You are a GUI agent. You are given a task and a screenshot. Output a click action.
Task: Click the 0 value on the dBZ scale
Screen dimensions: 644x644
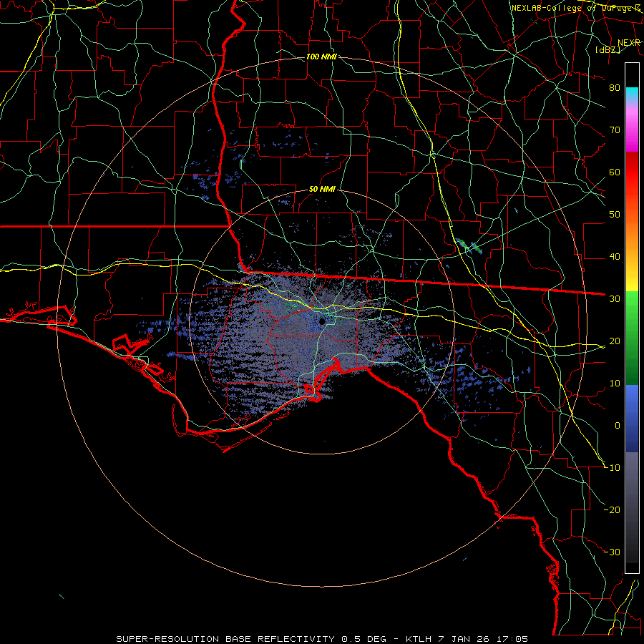[x=618, y=426]
